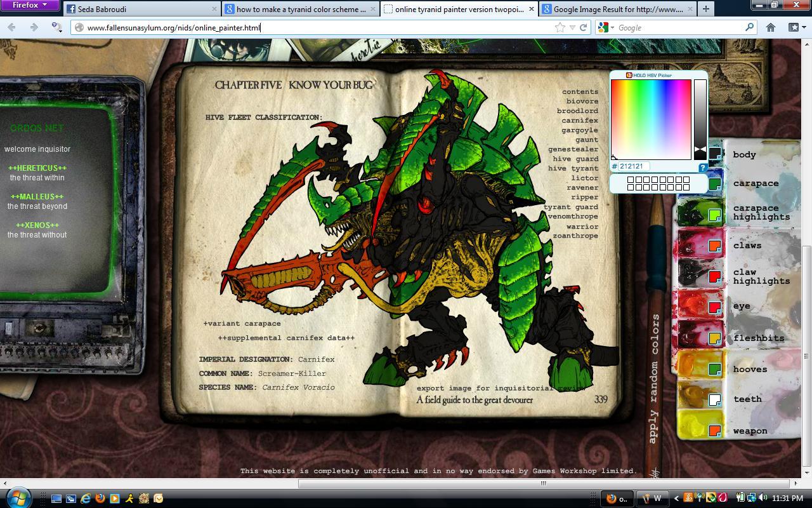Switch to the tyranid color scheme tab
The width and height of the screenshot is (812, 508).
(x=300, y=9)
